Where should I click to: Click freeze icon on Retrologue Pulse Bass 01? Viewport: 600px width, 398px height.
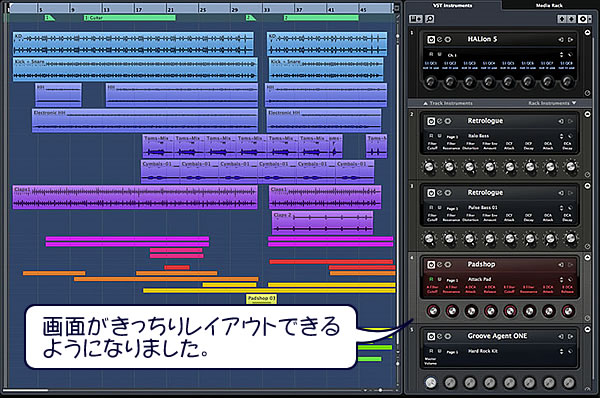(x=447, y=193)
